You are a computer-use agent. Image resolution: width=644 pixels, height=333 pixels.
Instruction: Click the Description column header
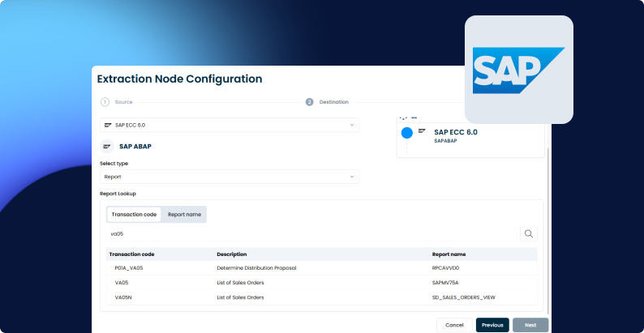pyautogui.click(x=232, y=254)
